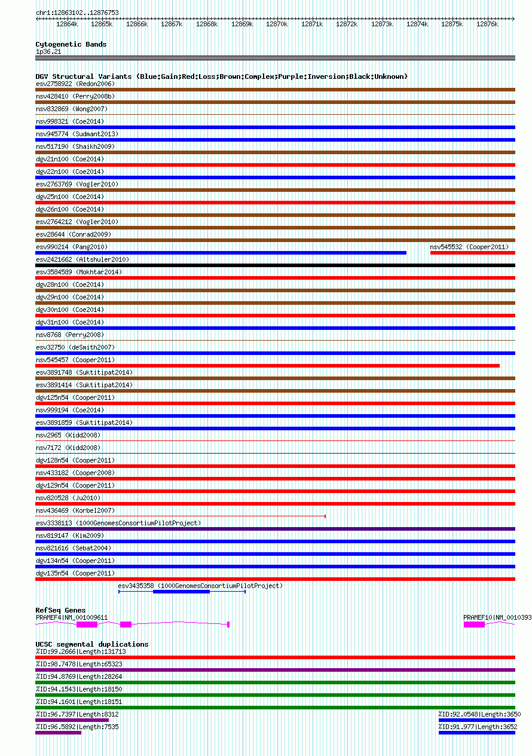Click the nsv832869 (Wong2007) variant label
The image size is (532, 756).
coord(72,109)
